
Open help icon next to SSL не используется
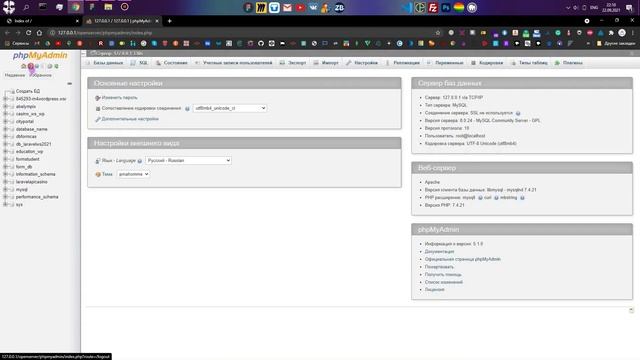pyautogui.click(x=518, y=113)
